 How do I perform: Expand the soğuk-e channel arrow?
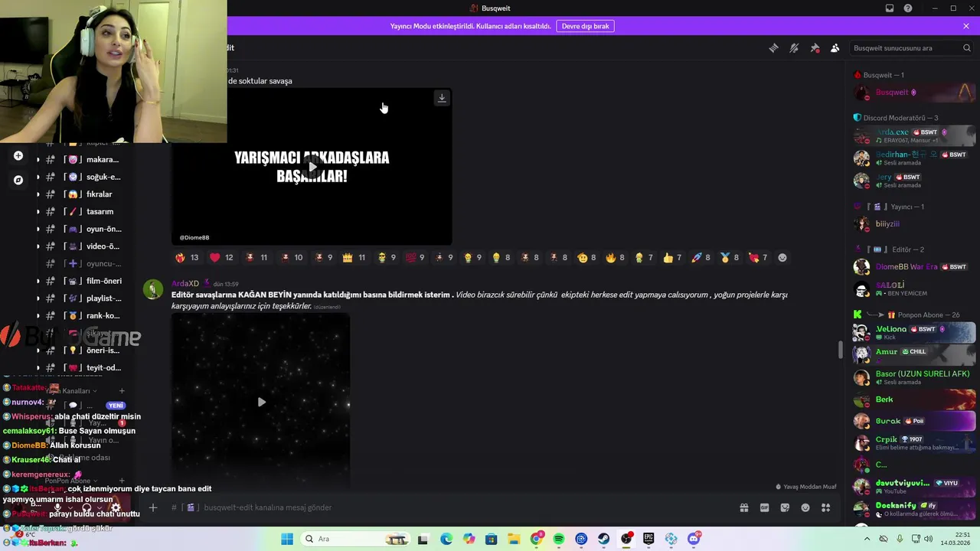tap(38, 177)
